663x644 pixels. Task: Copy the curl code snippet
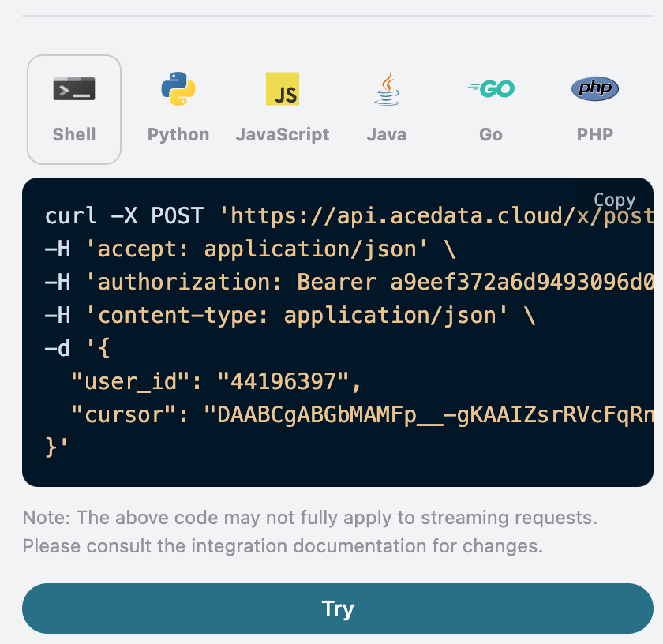point(614,200)
